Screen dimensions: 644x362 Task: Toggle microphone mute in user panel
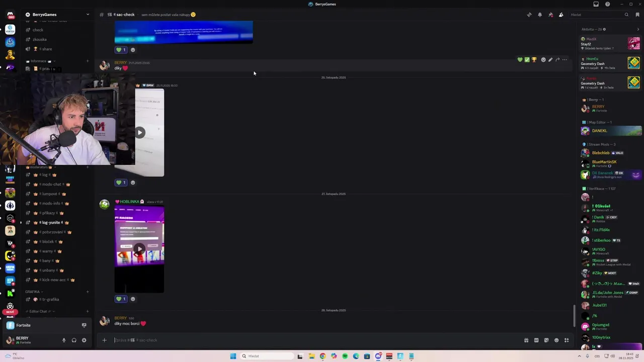click(x=64, y=340)
